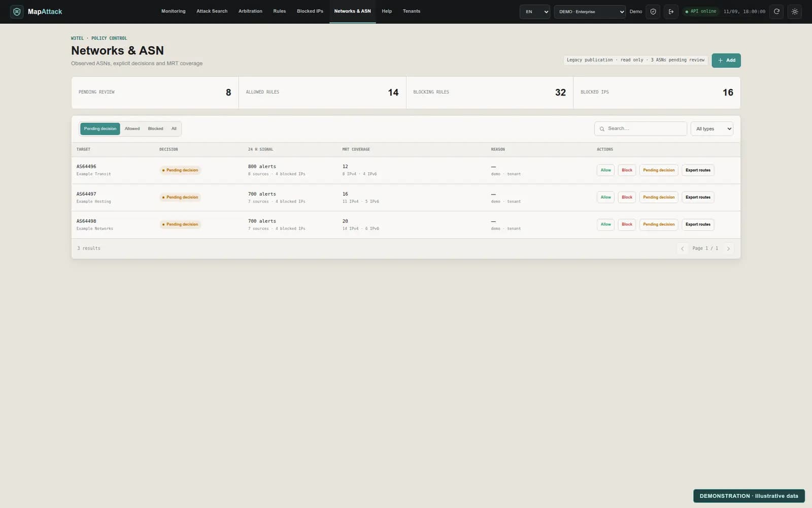Select the Blocked filter tab
Screen dimensions: 812x508
pos(155,129)
